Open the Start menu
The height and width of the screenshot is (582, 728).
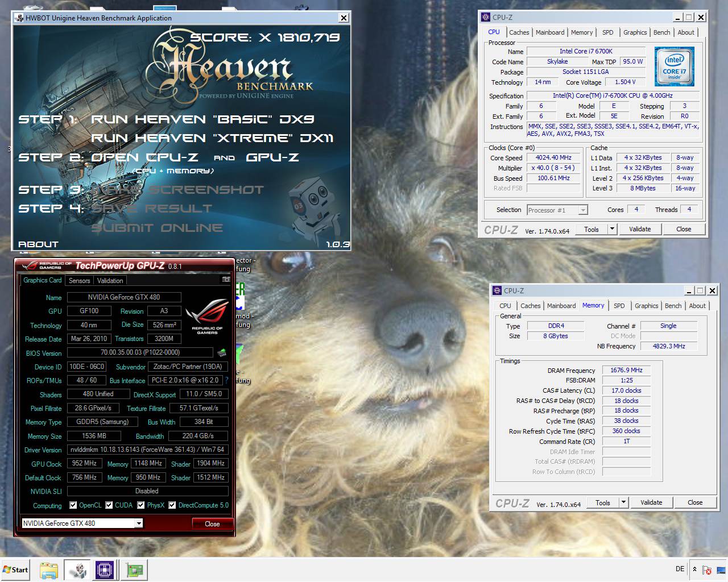click(15, 569)
